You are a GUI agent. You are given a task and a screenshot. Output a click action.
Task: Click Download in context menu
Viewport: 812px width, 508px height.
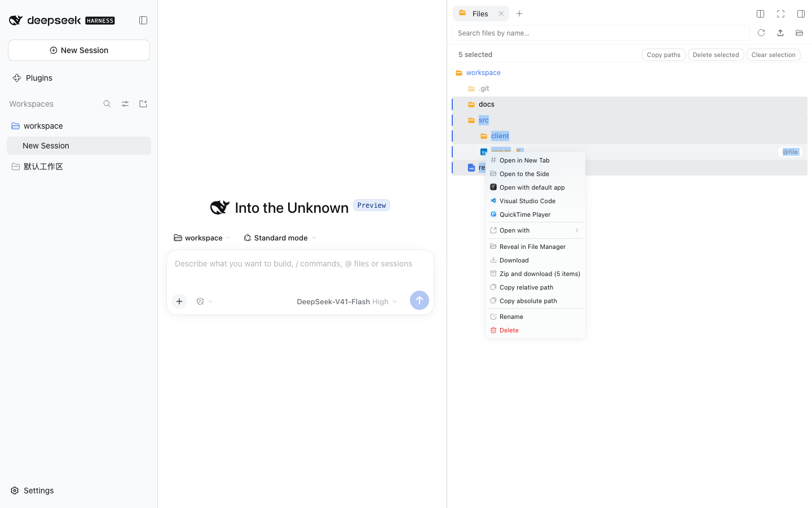coord(535,260)
